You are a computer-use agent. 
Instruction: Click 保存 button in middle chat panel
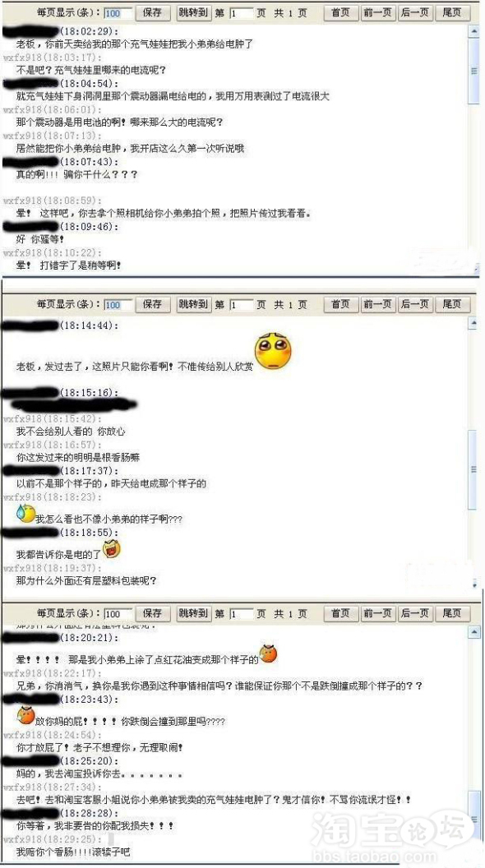point(152,304)
